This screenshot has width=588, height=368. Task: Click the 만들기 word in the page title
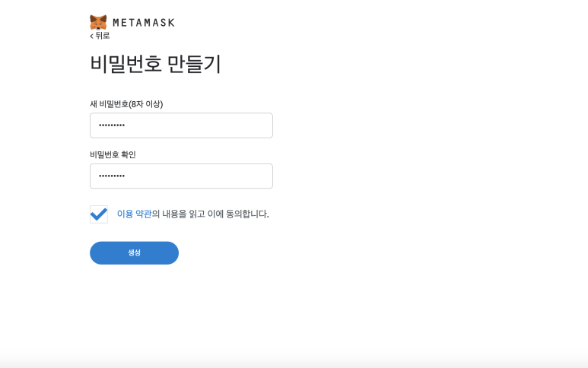(194, 64)
